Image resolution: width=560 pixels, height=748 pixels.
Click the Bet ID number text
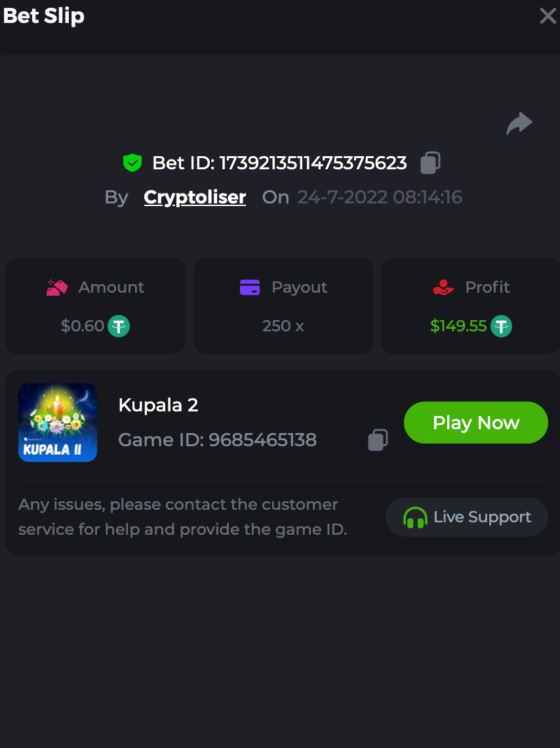(x=313, y=163)
